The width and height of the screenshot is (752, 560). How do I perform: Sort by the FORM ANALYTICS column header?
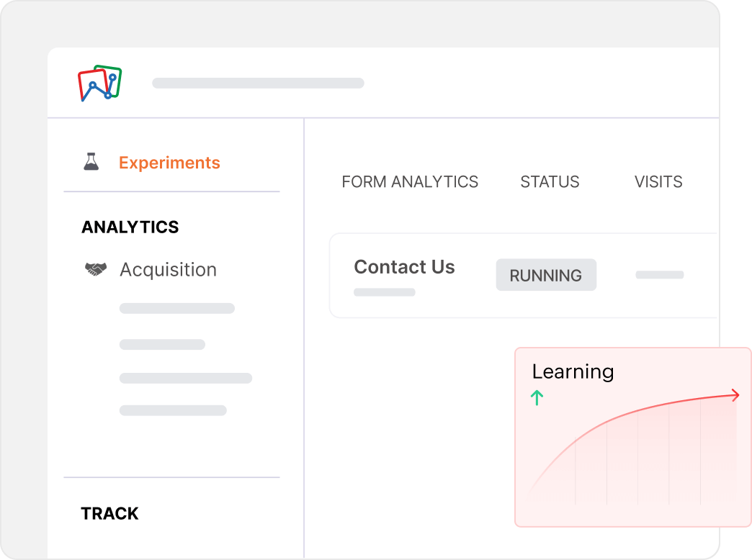click(410, 182)
